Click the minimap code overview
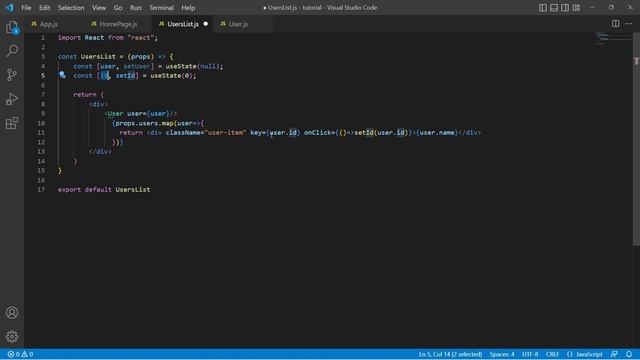This screenshot has width=640, height=360. click(613, 39)
